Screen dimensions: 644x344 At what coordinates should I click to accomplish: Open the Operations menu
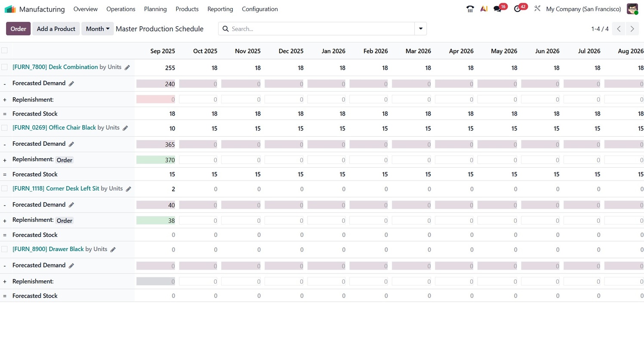(x=121, y=9)
